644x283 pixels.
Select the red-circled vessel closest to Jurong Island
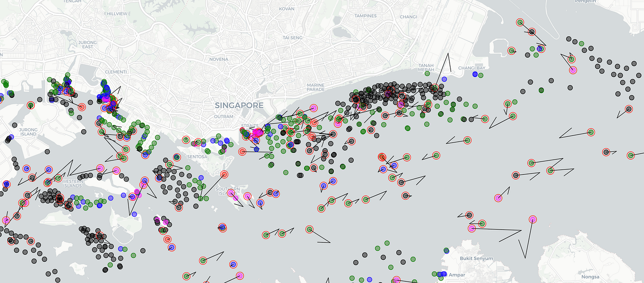pos(30,104)
